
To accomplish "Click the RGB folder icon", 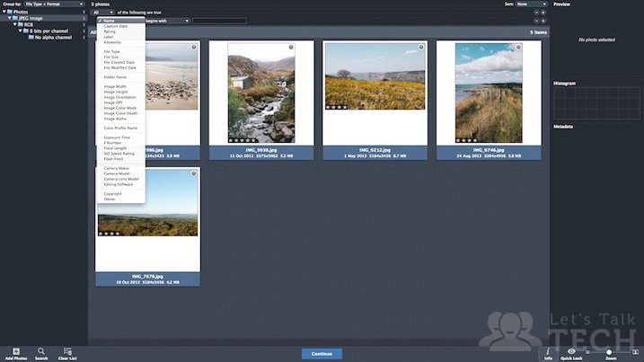I will point(21,24).
